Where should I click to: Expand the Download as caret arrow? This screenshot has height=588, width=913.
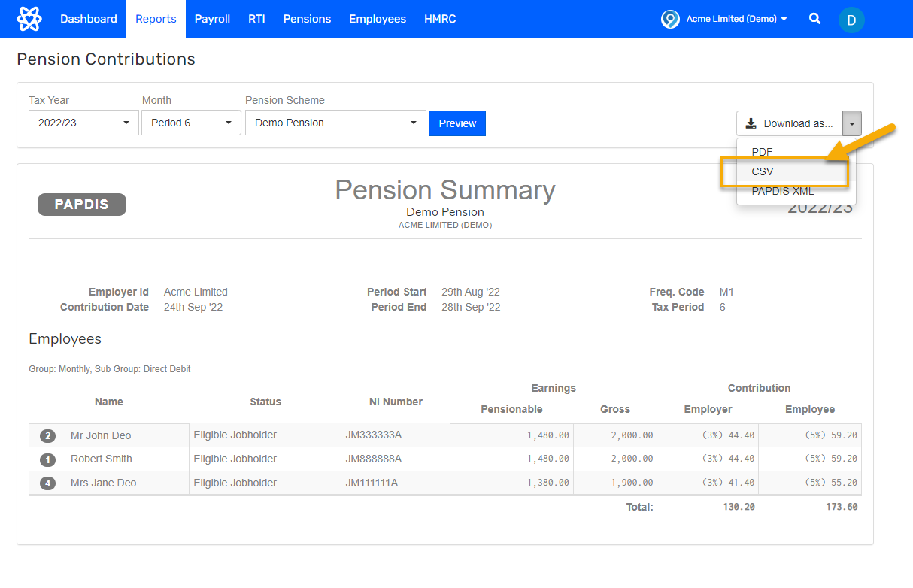pyautogui.click(x=851, y=123)
